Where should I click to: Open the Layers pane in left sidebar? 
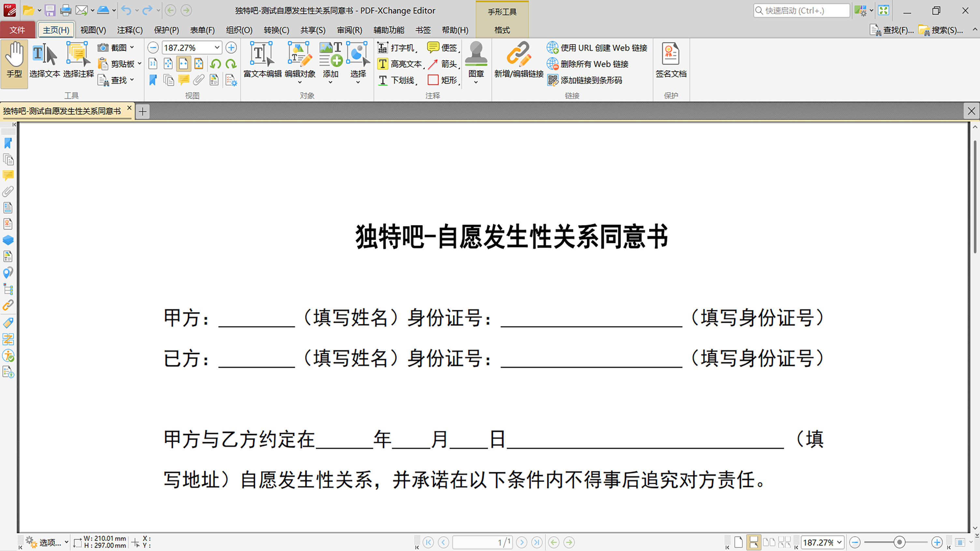[8, 240]
